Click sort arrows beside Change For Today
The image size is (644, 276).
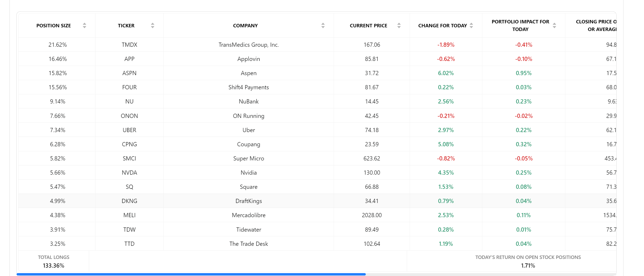(x=471, y=25)
